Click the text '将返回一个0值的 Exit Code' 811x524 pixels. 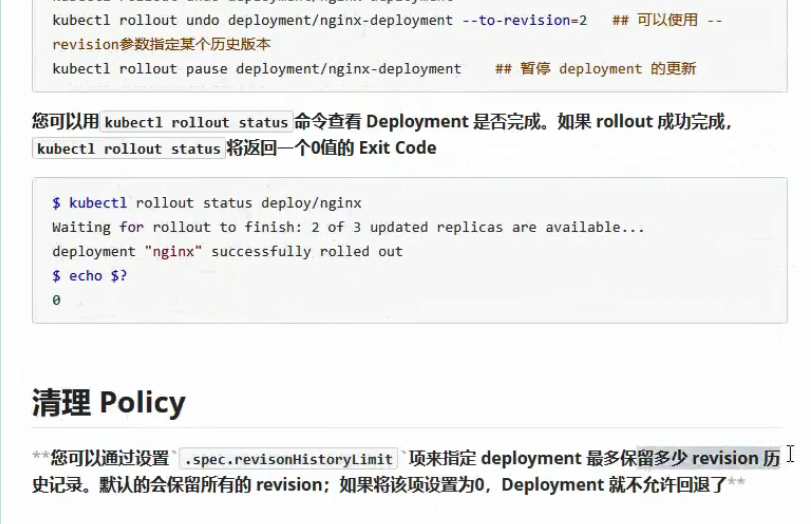332,148
